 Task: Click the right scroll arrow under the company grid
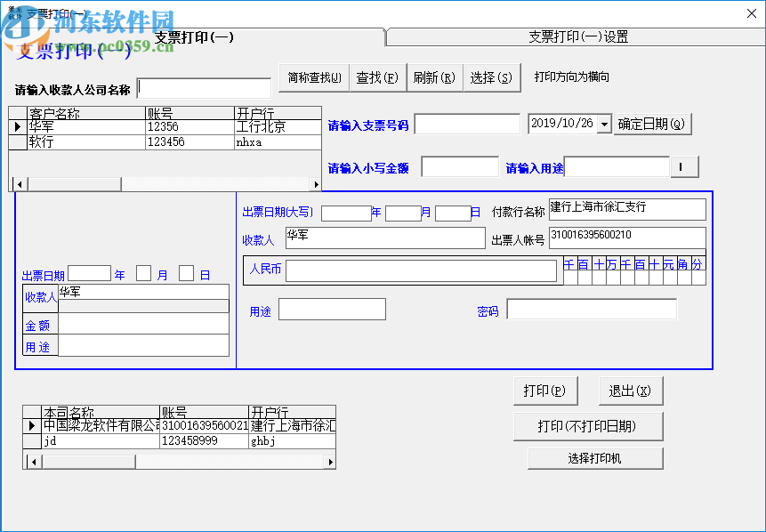point(329,462)
